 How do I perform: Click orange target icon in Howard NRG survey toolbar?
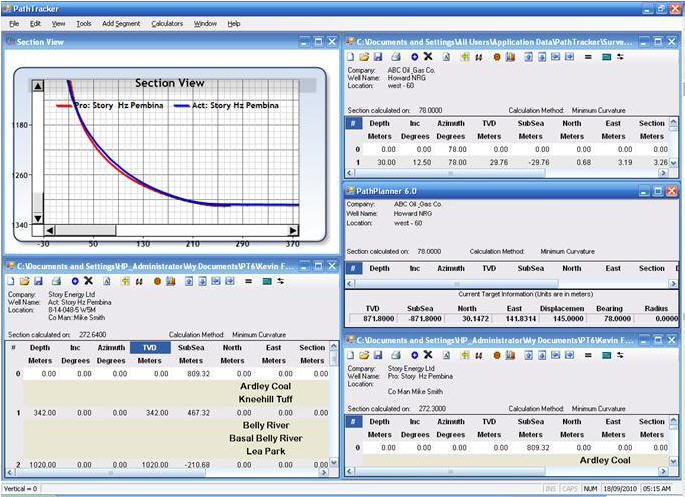(497, 57)
